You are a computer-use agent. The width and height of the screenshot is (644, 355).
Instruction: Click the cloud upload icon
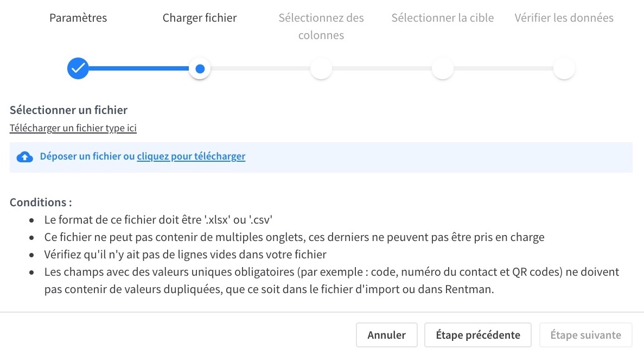(x=24, y=157)
